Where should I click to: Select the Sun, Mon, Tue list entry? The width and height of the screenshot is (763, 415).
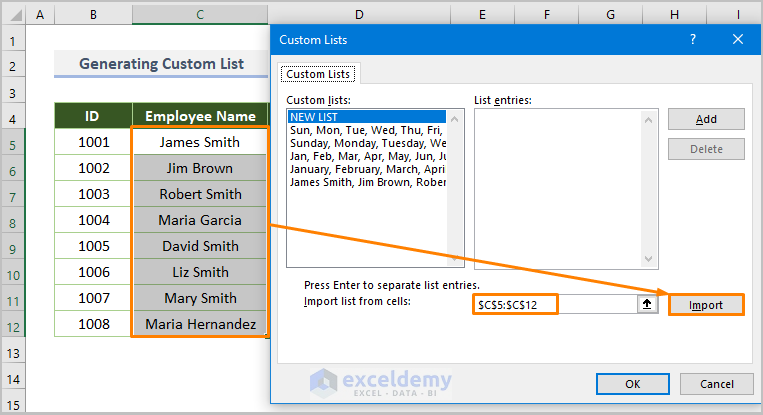367,130
